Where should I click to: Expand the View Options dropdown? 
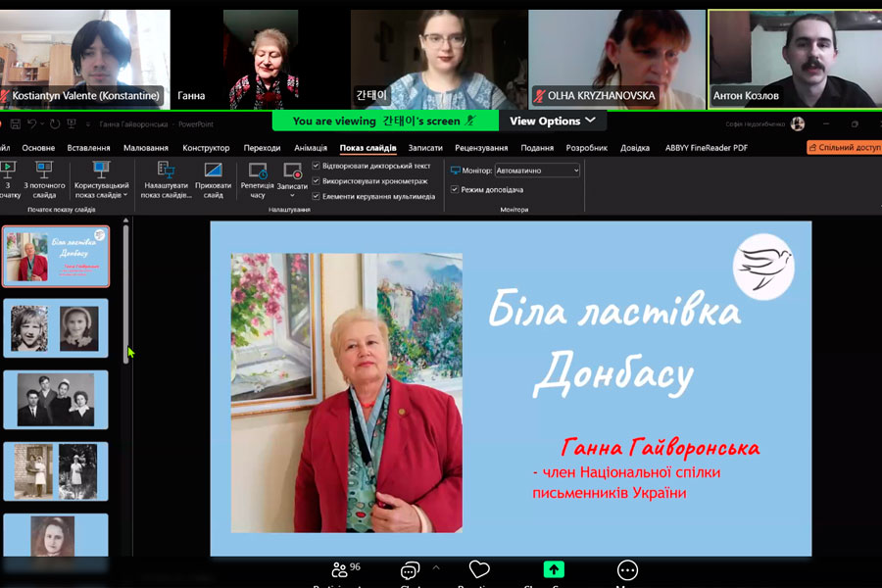click(552, 121)
